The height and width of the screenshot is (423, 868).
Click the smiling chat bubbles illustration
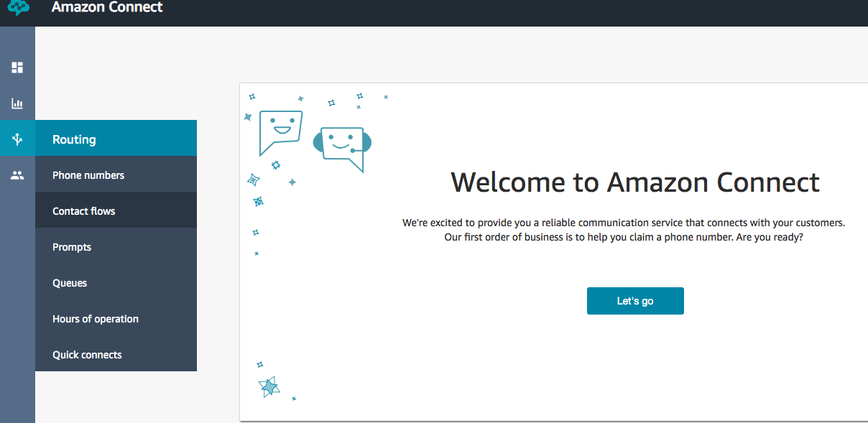(315, 140)
